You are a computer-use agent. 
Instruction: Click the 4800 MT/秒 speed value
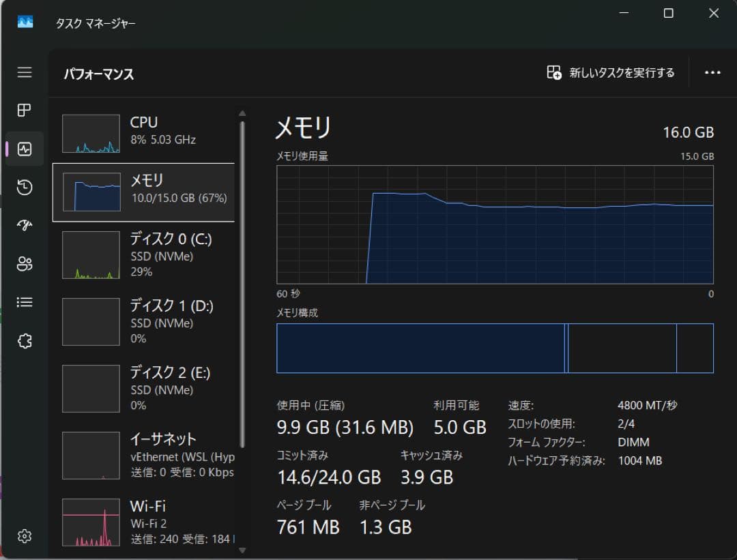(x=647, y=405)
